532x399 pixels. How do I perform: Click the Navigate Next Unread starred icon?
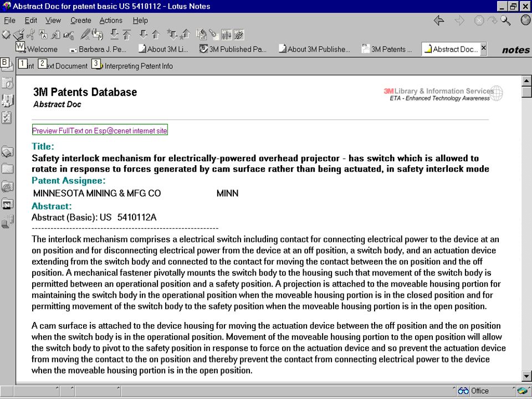(x=172, y=34)
